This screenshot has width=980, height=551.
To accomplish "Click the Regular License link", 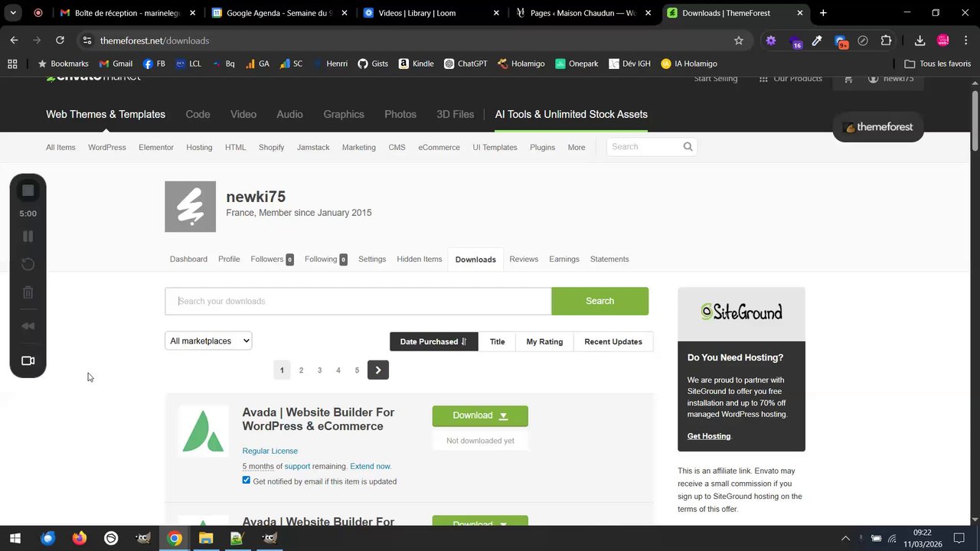I will click(x=270, y=452).
